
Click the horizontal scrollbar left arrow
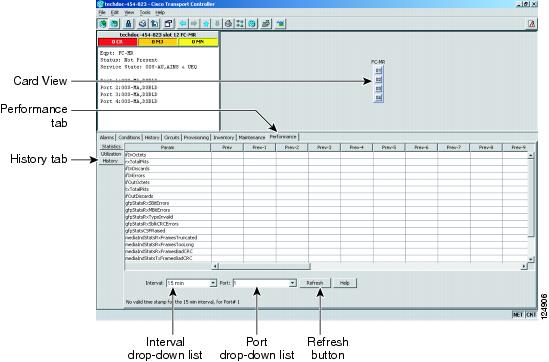pos(216,266)
